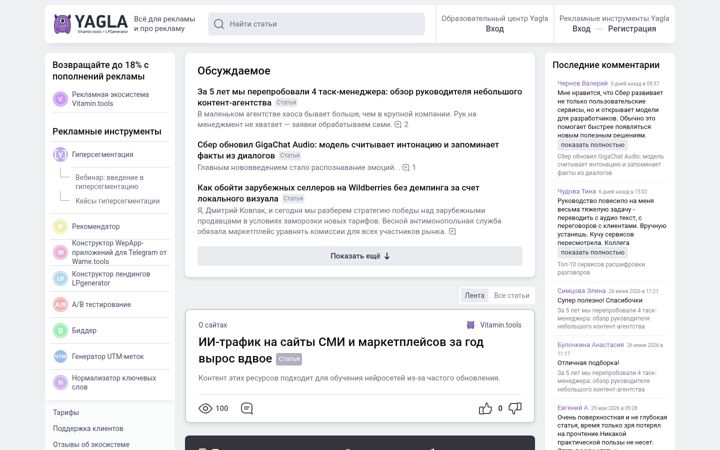Switch to the Лента tab
This screenshot has width=720, height=450.
click(x=474, y=295)
